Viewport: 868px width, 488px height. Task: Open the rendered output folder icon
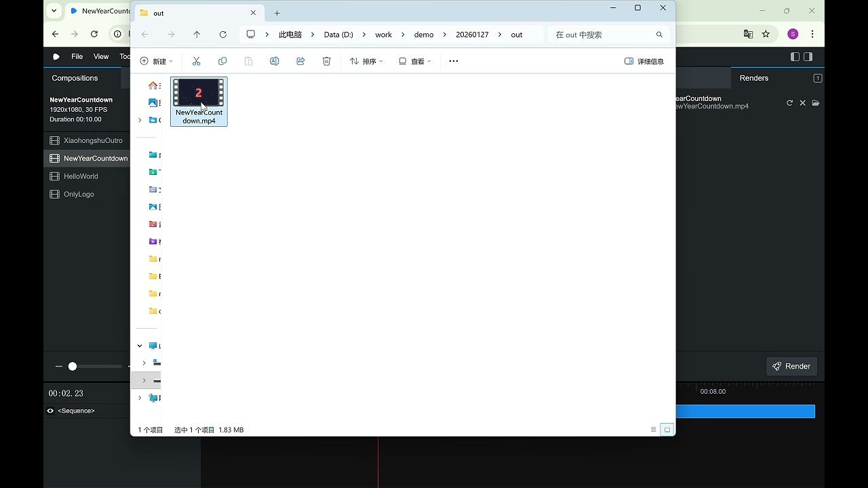[816, 103]
